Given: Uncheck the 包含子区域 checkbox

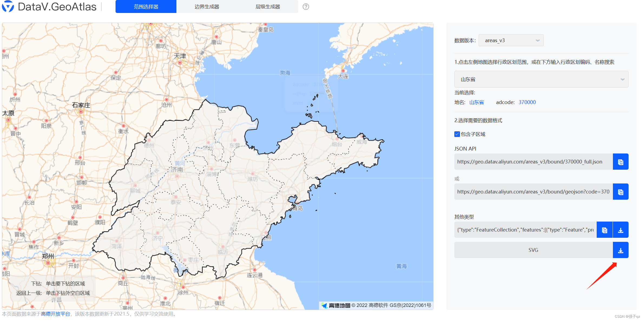Looking at the screenshot, I should 457,134.
